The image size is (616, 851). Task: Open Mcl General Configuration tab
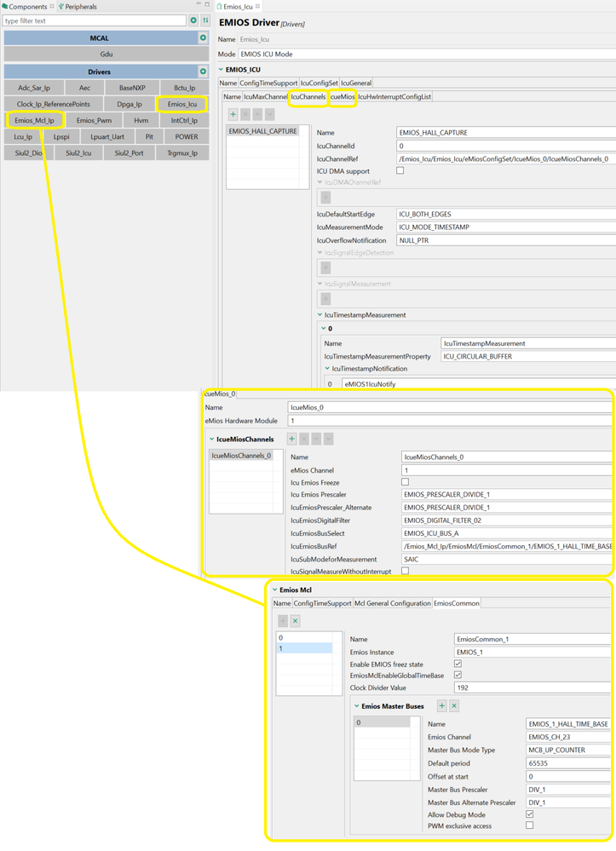[393, 603]
